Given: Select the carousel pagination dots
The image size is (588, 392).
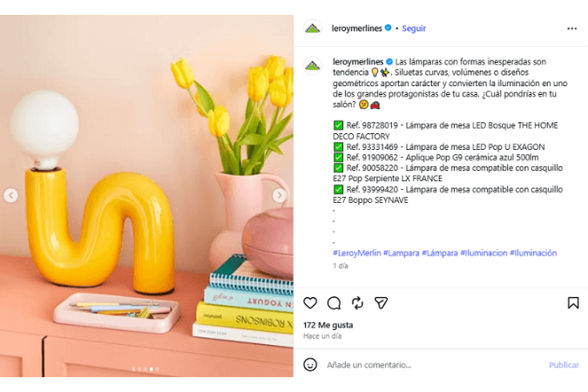Looking at the screenshot, I should coord(145,369).
